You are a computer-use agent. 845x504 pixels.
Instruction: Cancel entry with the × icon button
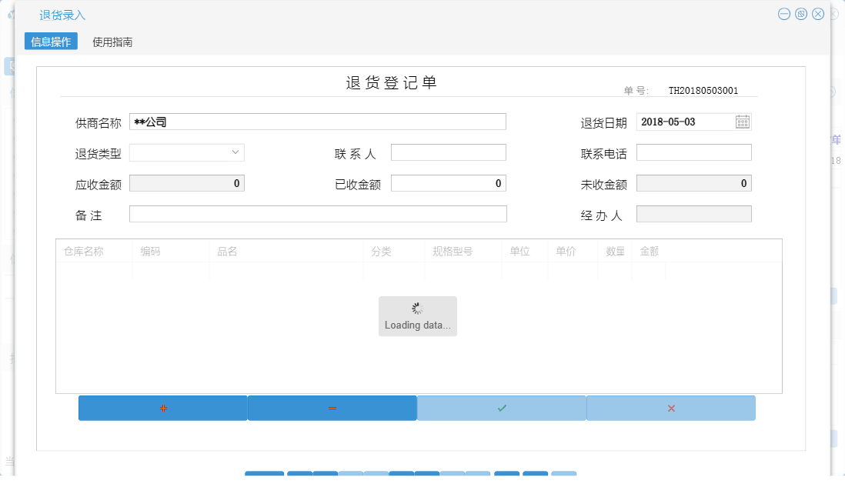click(670, 408)
